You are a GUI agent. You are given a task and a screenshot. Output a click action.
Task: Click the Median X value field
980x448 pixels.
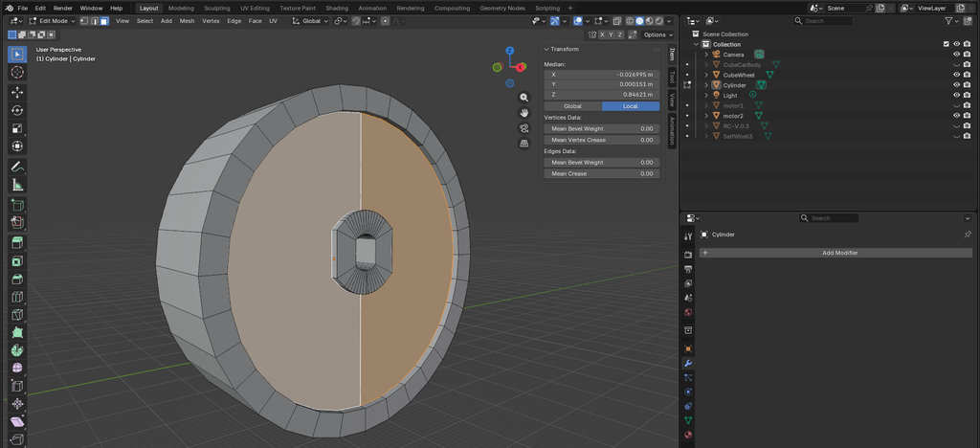point(601,75)
